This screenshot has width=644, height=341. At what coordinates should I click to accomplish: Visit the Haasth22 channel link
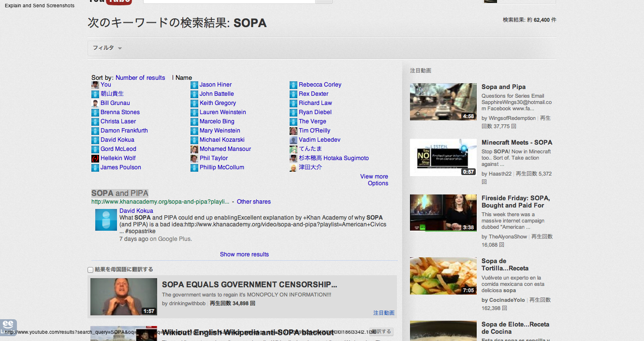point(500,174)
